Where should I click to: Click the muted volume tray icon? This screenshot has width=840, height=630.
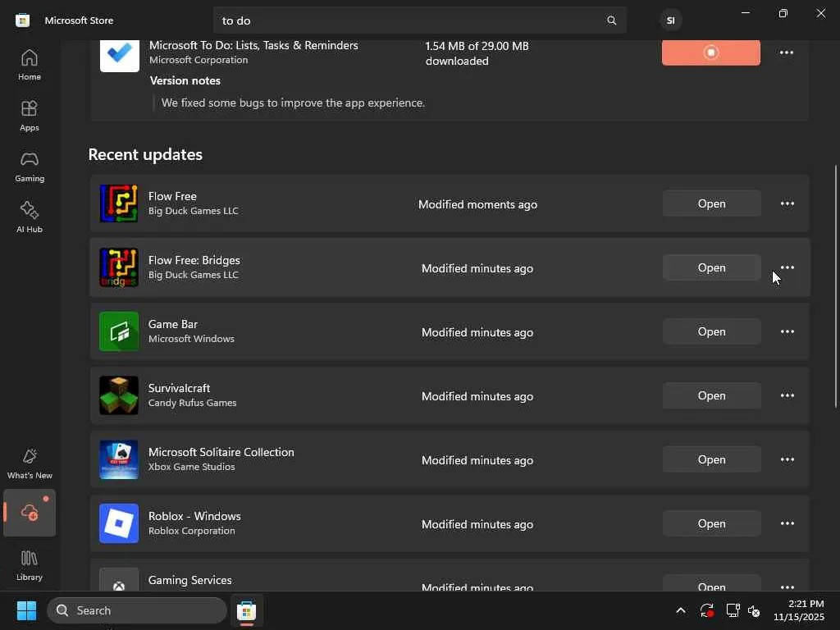click(754, 610)
